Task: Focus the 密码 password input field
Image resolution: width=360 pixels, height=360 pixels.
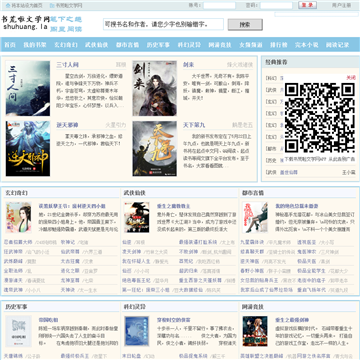Action: [x=276, y=5]
